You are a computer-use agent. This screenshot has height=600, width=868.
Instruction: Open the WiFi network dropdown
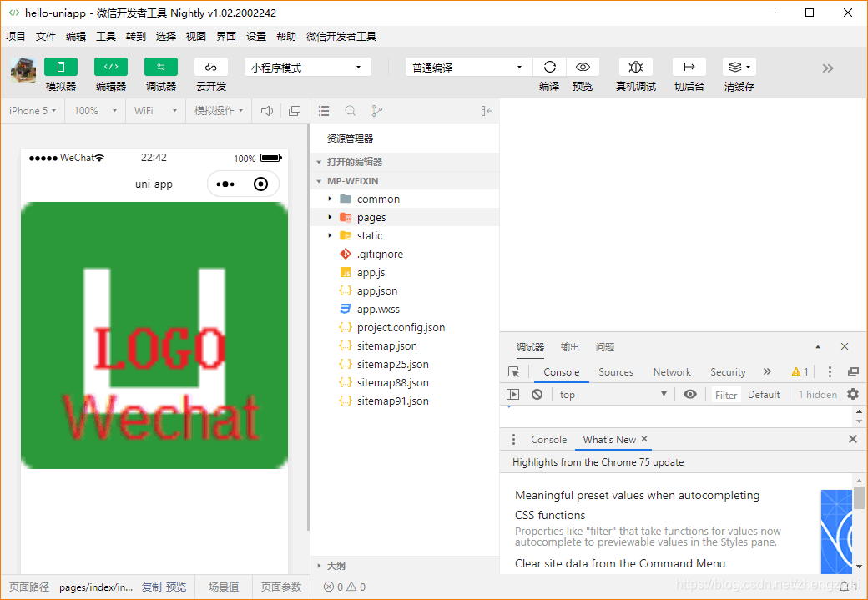click(x=155, y=111)
